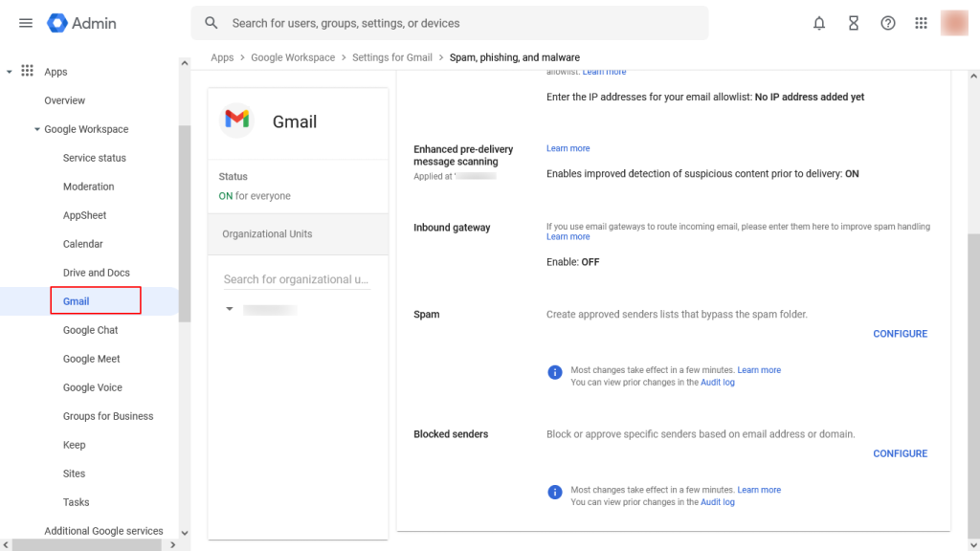The width and height of the screenshot is (980, 551).
Task: Open the hourglass tasks icon
Action: tap(854, 23)
